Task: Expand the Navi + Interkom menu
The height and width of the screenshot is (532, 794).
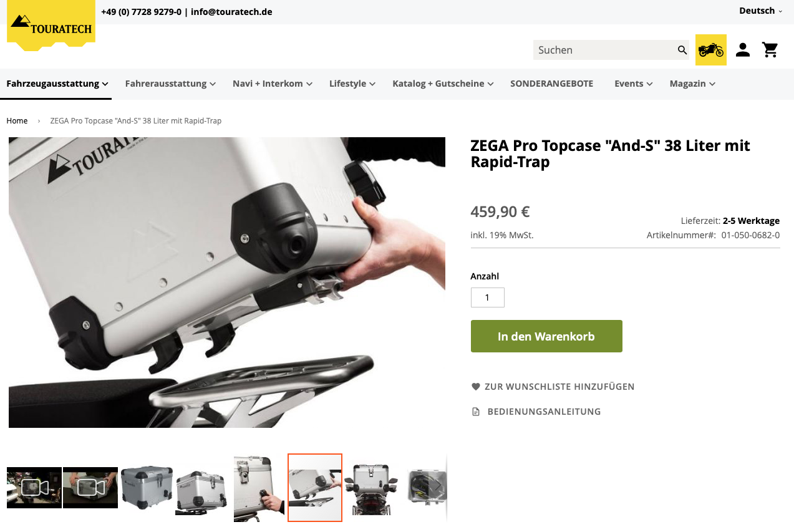Action: pos(273,84)
